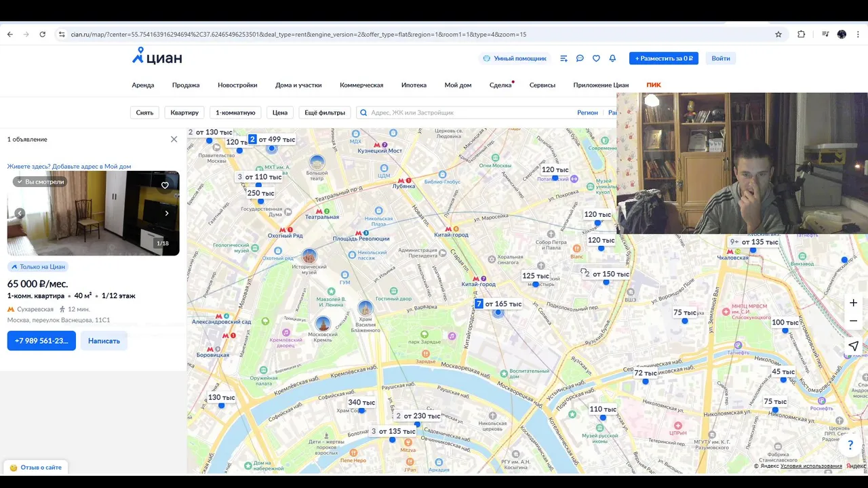Zoom out the map
The height and width of the screenshot is (488, 868).
[854, 321]
